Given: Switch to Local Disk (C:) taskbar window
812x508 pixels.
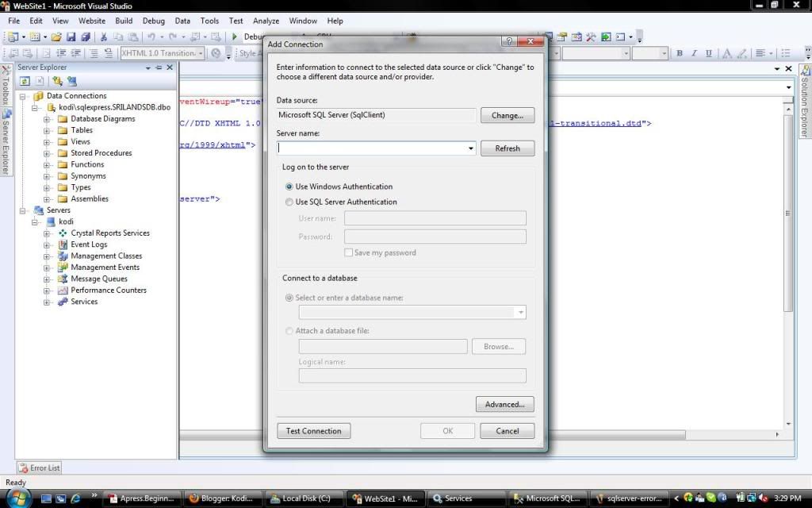Looking at the screenshot, I should (306, 498).
